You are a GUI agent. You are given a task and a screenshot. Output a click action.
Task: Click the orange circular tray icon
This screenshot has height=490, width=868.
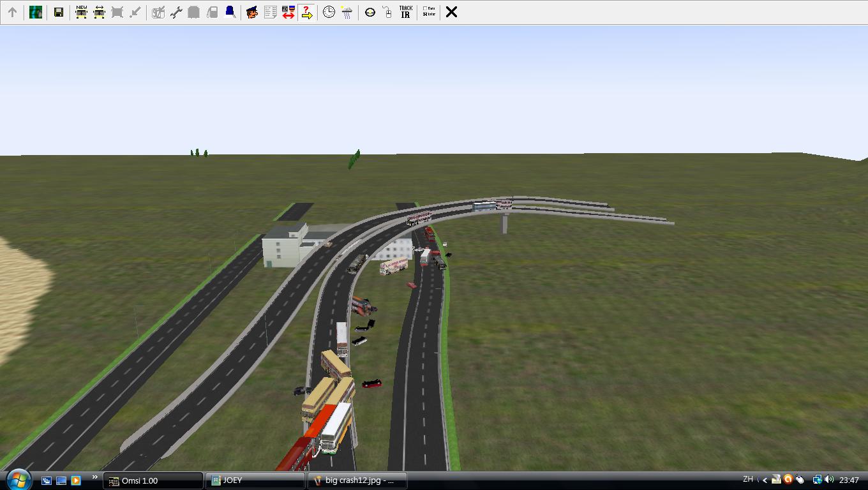[788, 480]
